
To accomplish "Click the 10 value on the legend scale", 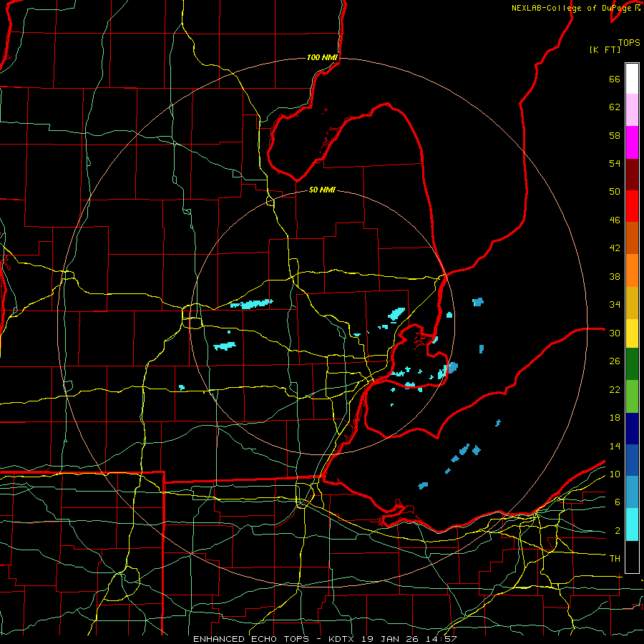I will click(x=615, y=474).
